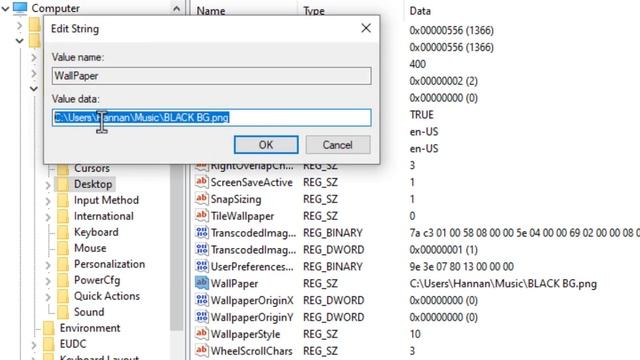Click the Mouse folder icon
Screen dimensions: 640x360
(63, 248)
